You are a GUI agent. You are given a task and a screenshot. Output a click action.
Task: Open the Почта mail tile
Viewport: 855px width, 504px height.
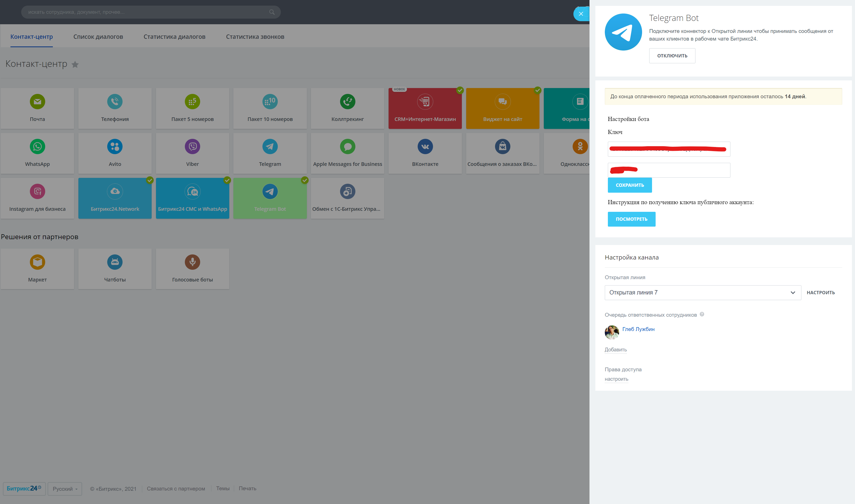coord(37,108)
